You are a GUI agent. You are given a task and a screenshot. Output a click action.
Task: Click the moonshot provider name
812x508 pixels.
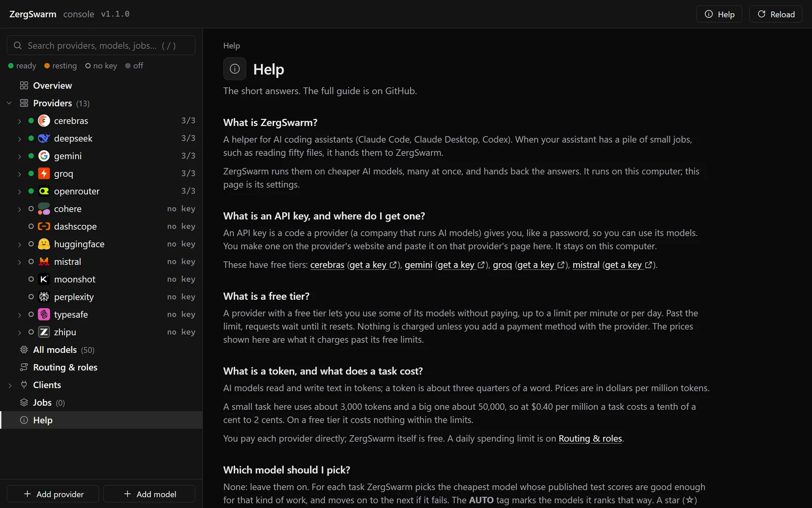pos(75,279)
